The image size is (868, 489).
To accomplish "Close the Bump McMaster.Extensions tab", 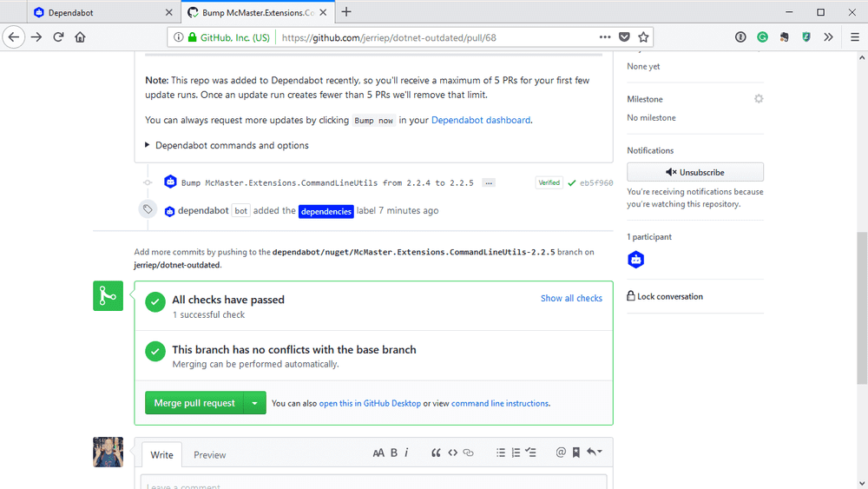I will (323, 12).
